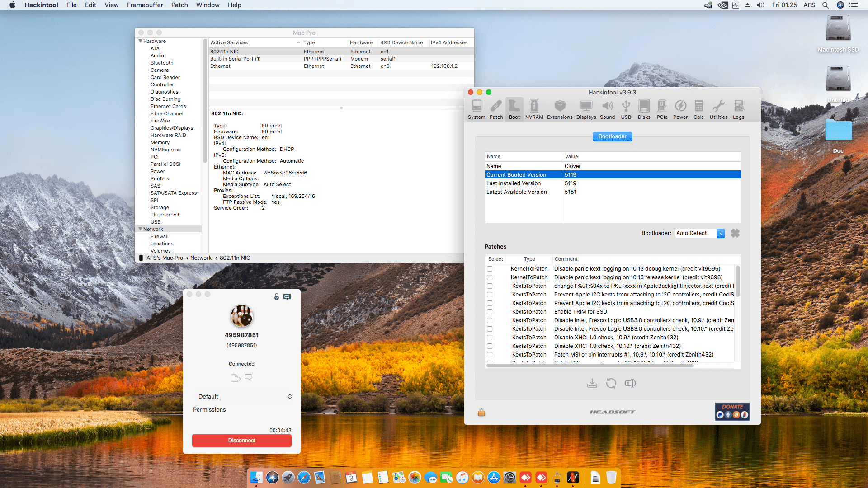Screen dimensions: 868x488
Task: Check the first KernelToPatch debug kernel patch
Action: point(490,269)
